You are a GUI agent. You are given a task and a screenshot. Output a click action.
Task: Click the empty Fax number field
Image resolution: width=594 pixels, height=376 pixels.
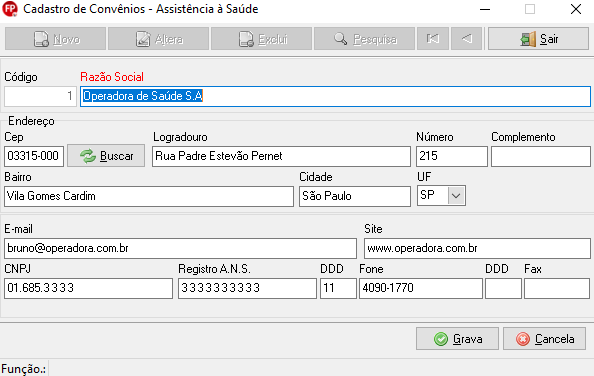(x=557, y=288)
